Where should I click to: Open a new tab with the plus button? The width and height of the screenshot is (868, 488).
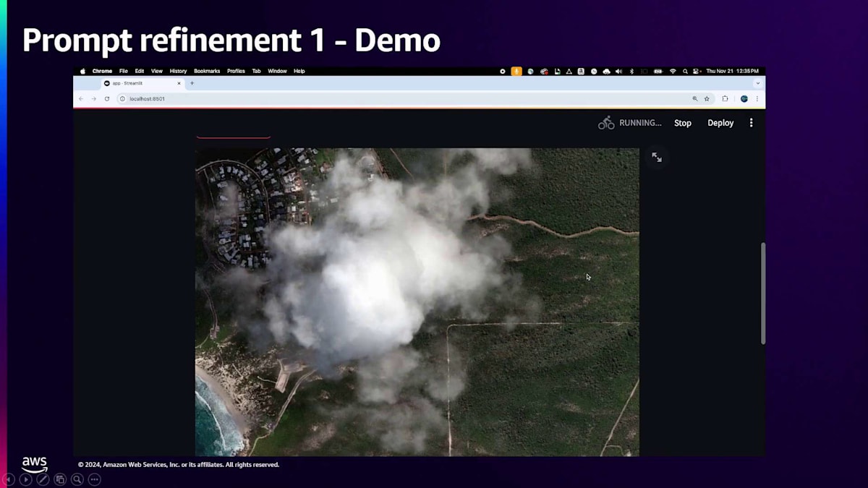tap(192, 83)
